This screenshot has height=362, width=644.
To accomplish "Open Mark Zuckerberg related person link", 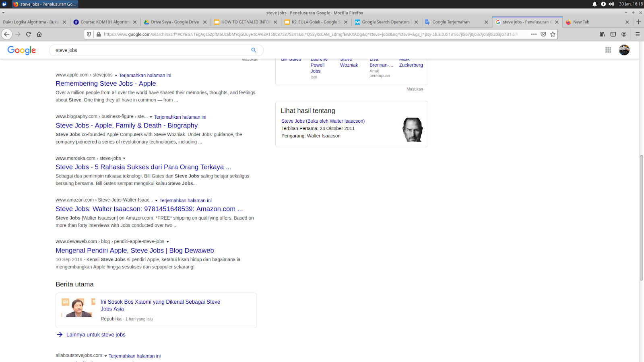I will [x=411, y=62].
